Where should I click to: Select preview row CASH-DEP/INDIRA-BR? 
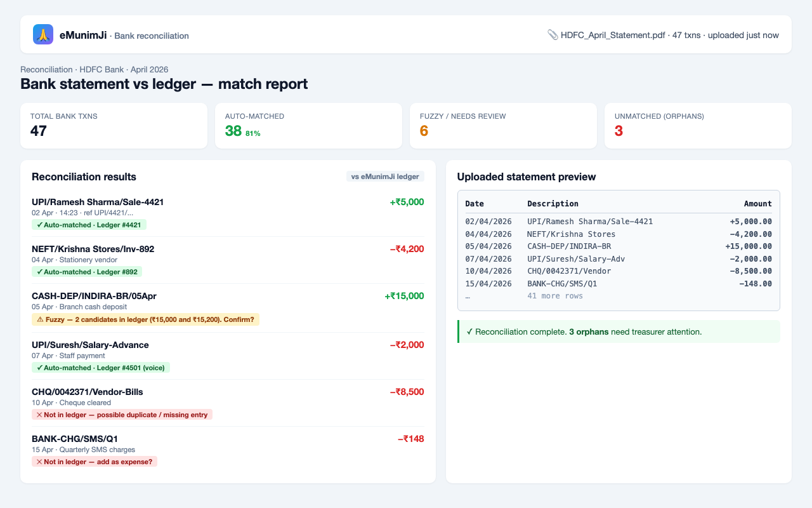coord(619,246)
